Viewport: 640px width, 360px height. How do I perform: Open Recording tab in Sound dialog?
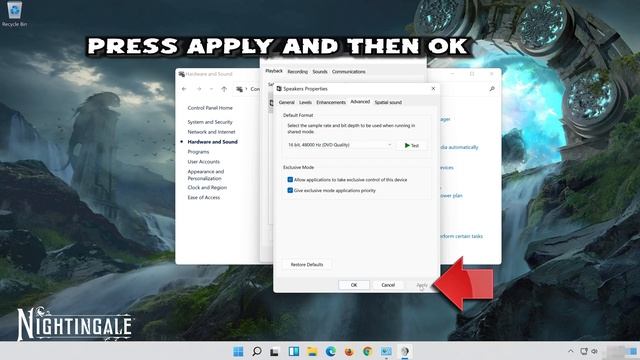298,71
